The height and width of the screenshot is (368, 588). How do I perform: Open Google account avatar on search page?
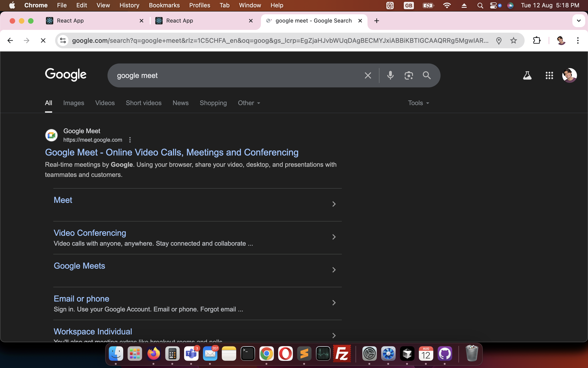570,75
